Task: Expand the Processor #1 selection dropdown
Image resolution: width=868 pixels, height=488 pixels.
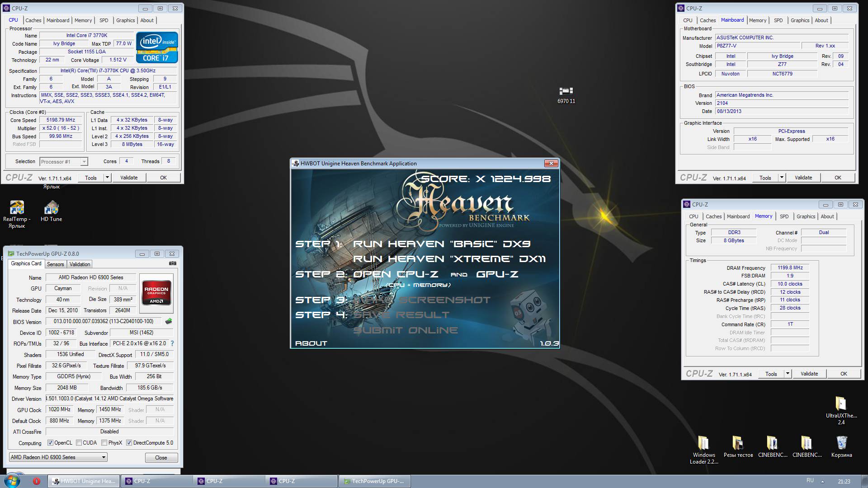Action: point(84,162)
